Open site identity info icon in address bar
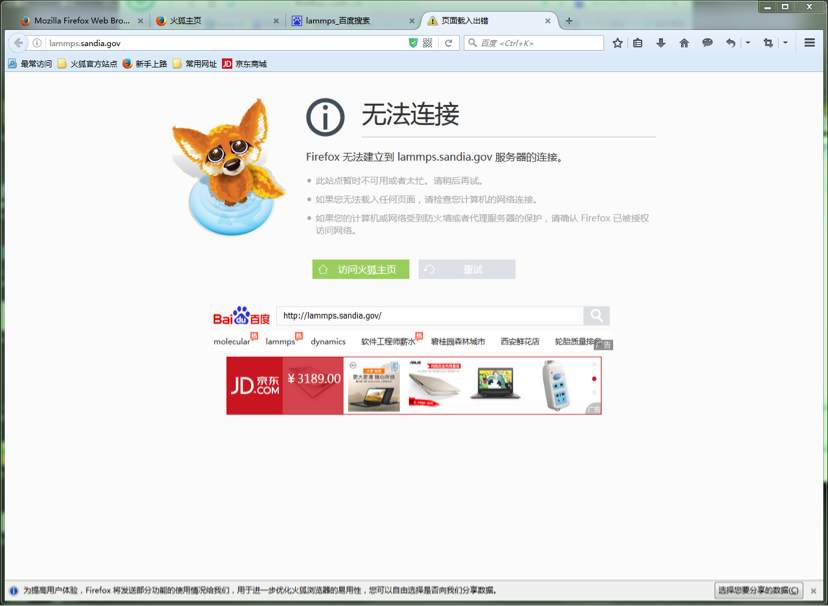Screen dimensions: 828x606 pos(37,43)
